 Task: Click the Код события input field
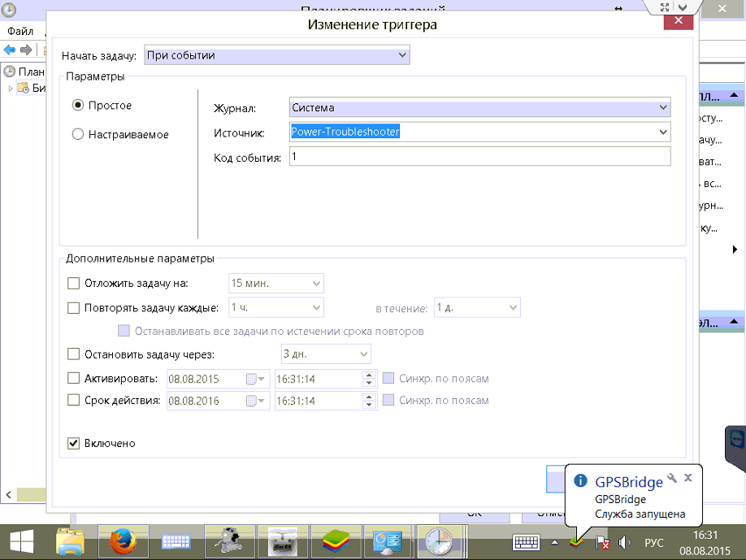(479, 156)
